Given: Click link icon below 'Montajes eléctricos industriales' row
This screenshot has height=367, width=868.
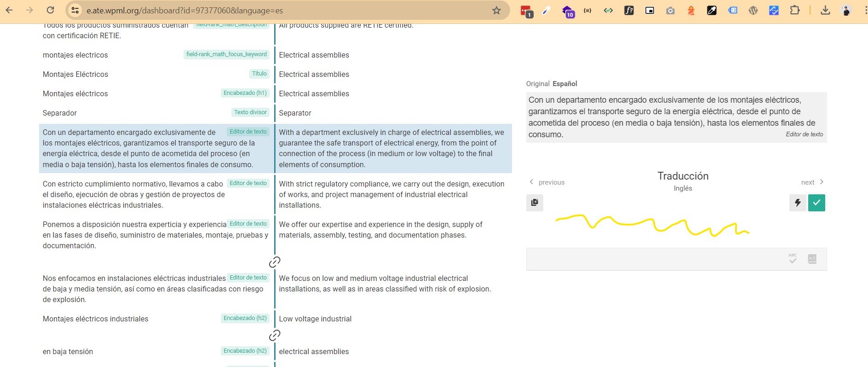Looking at the screenshot, I should [275, 335].
